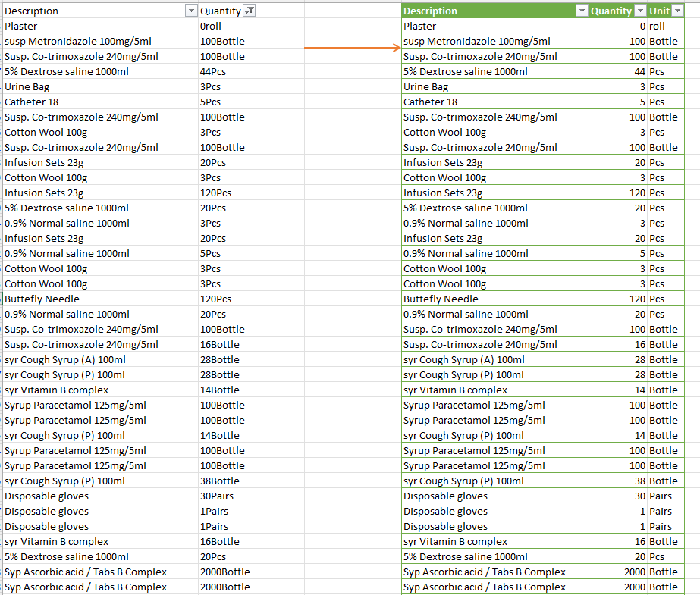Click 'Pcs' unit in the green Catheter 18 row
The width and height of the screenshot is (700, 595).
(657, 102)
